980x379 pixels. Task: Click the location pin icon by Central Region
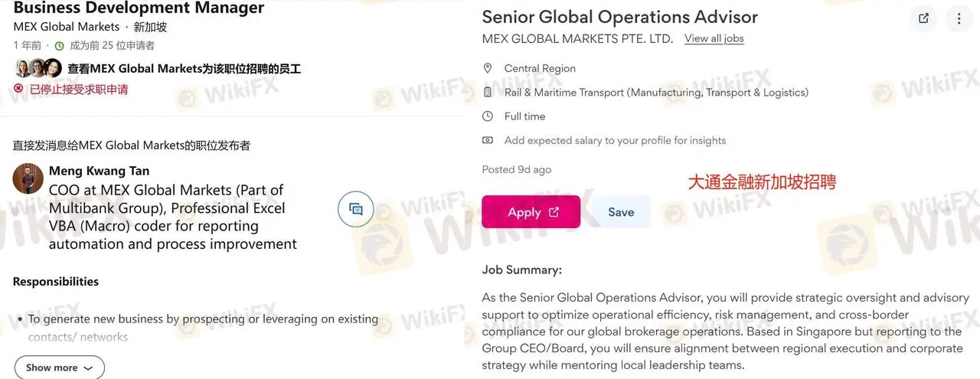click(x=488, y=68)
